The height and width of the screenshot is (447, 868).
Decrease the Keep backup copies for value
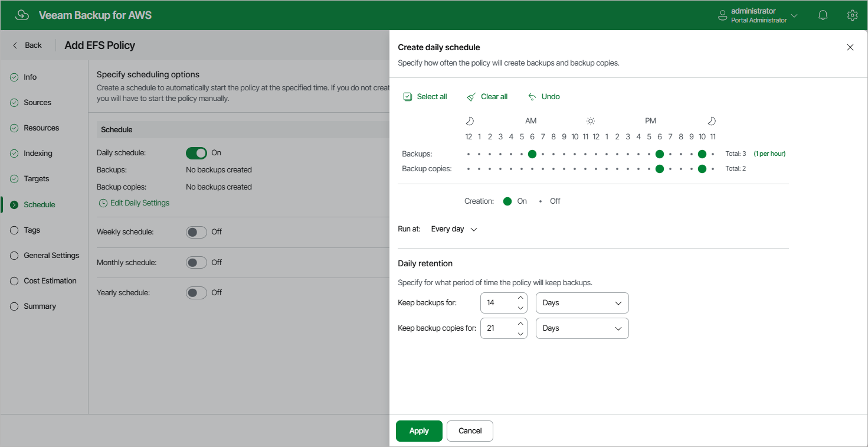tap(520, 334)
